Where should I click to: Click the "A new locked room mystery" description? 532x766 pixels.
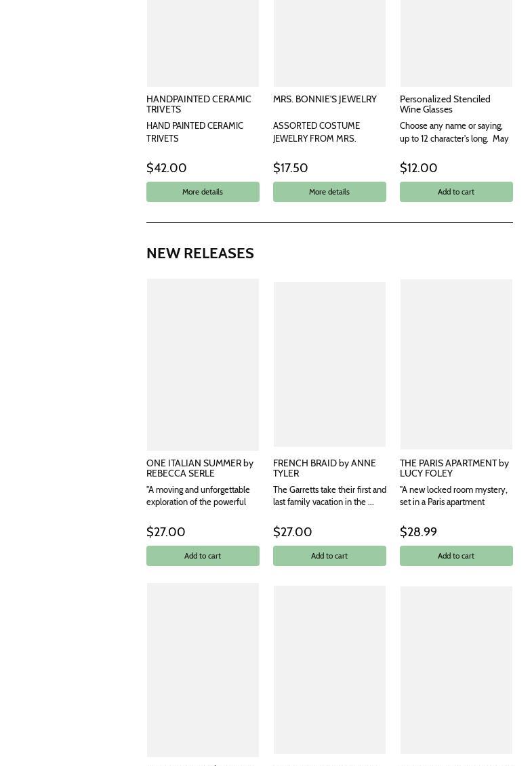453,496
